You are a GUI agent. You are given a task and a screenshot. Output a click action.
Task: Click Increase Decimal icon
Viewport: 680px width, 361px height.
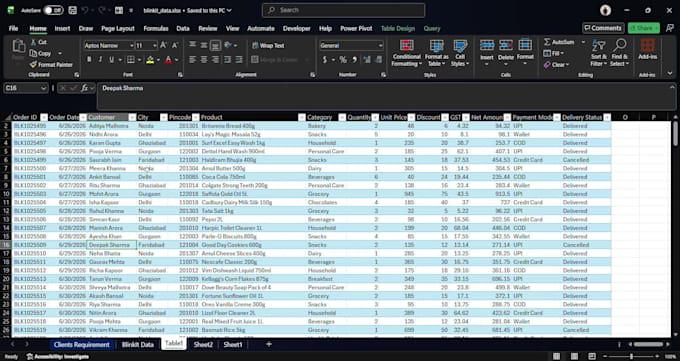pos(367,59)
